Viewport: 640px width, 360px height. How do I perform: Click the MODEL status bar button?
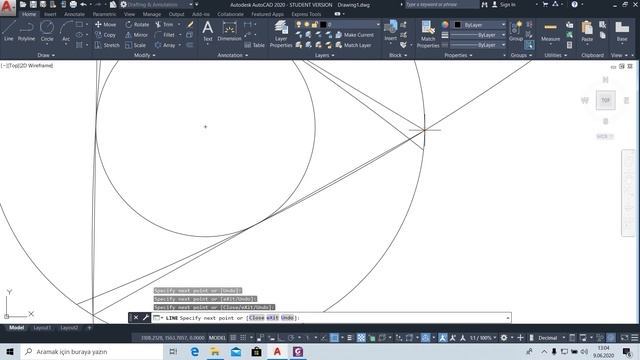pyautogui.click(x=217, y=338)
